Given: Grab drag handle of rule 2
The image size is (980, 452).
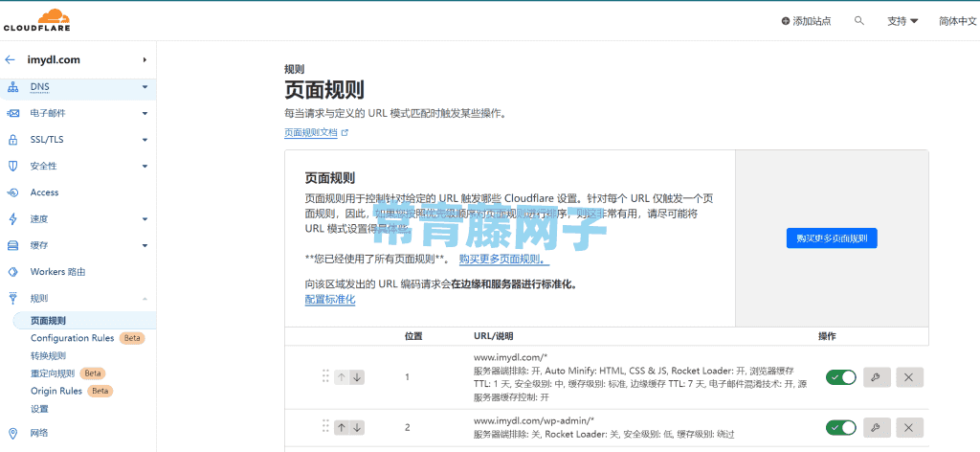Looking at the screenshot, I should click(x=325, y=426).
